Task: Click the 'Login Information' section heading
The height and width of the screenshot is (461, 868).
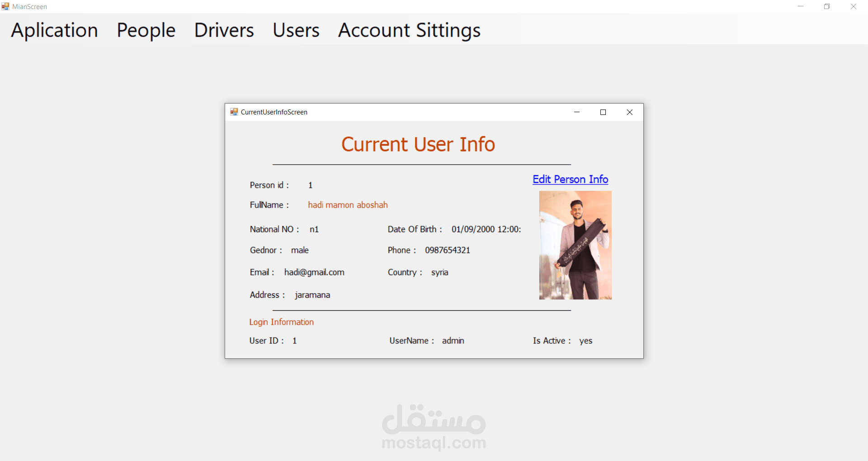Action: pyautogui.click(x=281, y=322)
